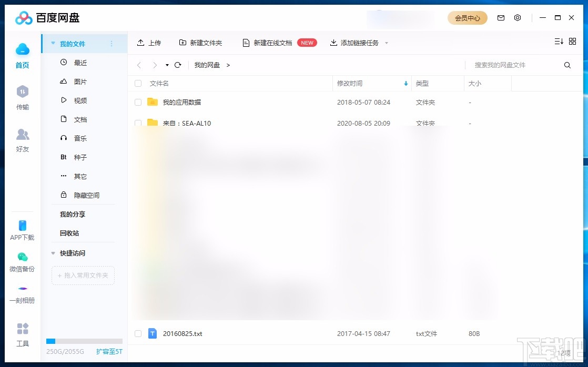The image size is (588, 367).
Task: Collapse the 快捷访问 section
Action: pos(52,253)
